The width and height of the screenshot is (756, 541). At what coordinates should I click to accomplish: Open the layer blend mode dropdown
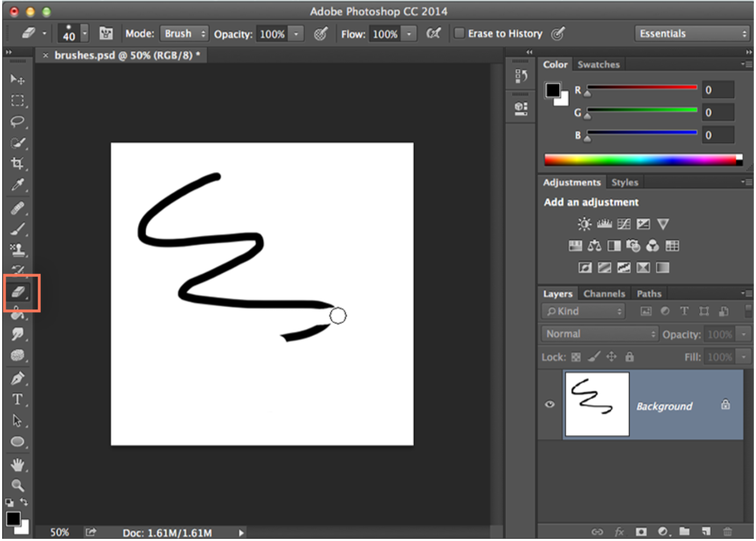598,333
